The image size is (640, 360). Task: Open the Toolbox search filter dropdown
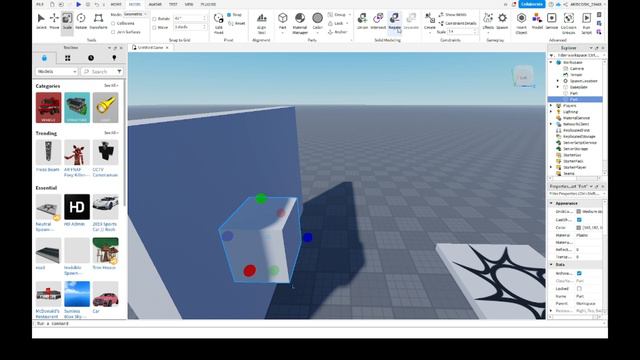point(119,71)
